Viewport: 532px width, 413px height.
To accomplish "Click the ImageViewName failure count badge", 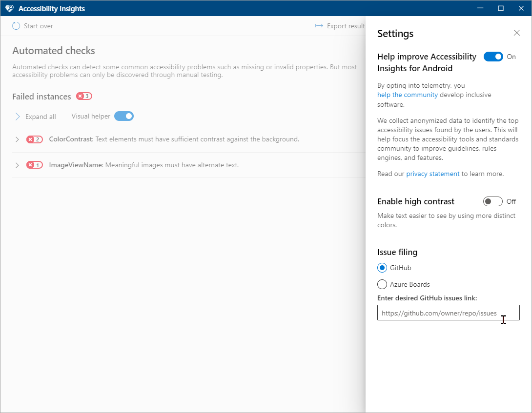I will pyautogui.click(x=35, y=165).
